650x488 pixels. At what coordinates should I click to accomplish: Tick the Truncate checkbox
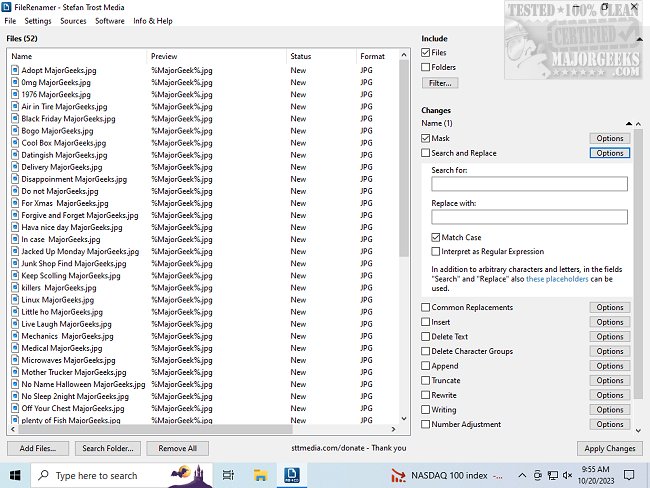click(x=425, y=380)
